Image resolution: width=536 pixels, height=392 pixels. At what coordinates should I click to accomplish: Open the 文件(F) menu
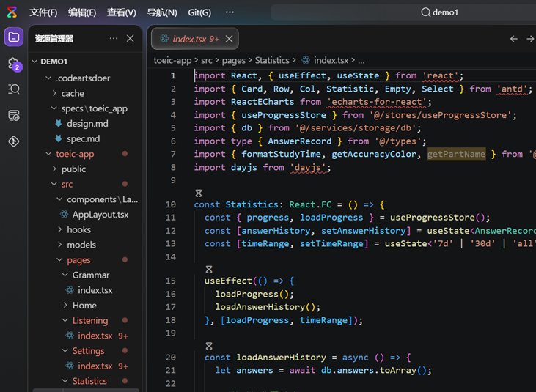[43, 12]
